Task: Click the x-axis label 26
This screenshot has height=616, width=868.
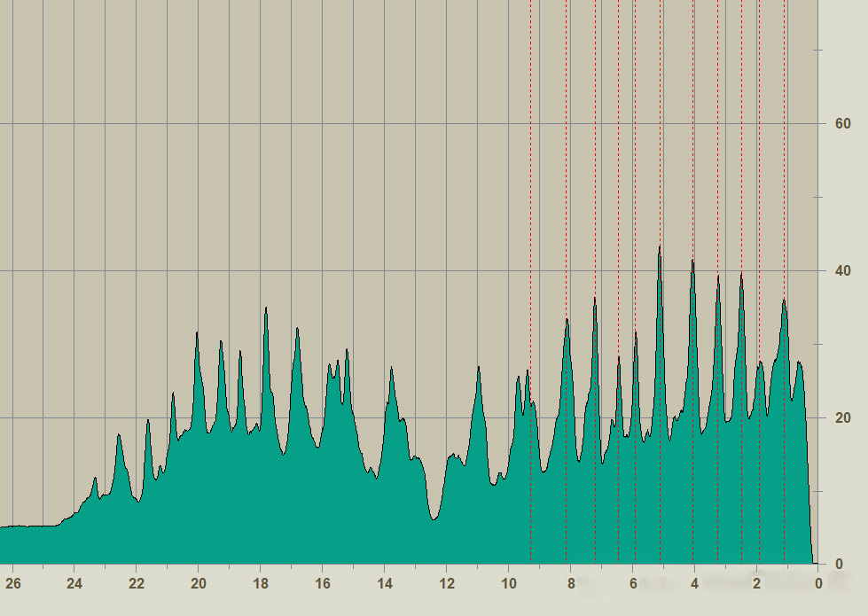Action: tap(12, 584)
